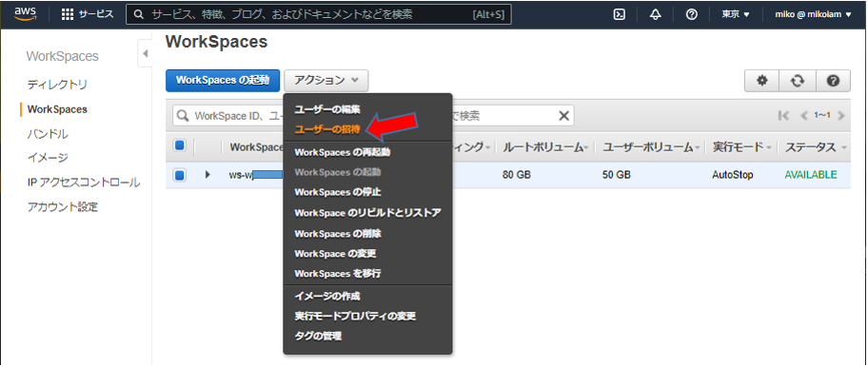Collapse the left navigation sidebar
Screen dimensions: 868x367
[145, 54]
